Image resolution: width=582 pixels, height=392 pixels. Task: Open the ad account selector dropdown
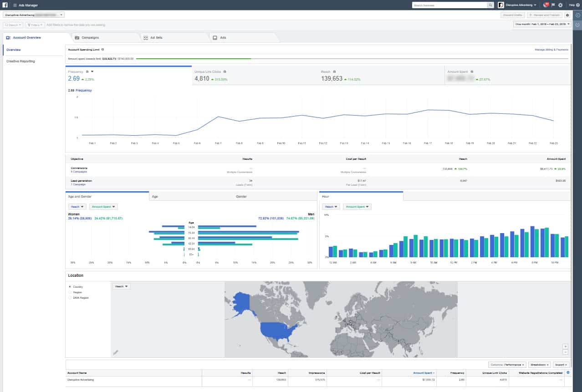[x=33, y=15]
